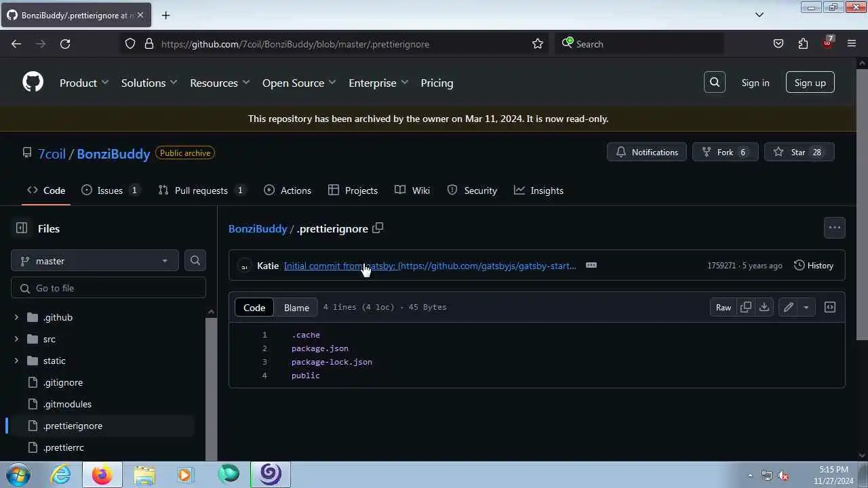Copy file path icon next to .prettierignore
Viewport: 868px width, 488px height.
pos(378,228)
